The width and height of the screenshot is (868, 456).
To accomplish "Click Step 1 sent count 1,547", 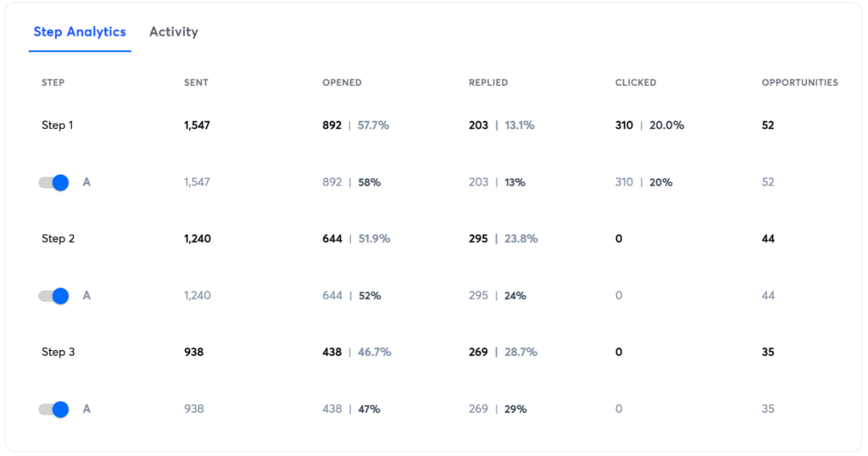I will [197, 125].
